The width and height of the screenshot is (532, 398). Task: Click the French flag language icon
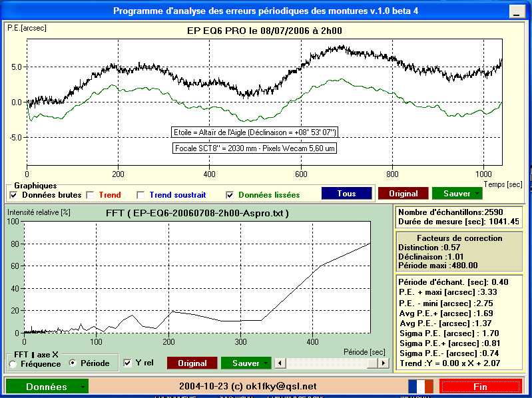tap(421, 387)
